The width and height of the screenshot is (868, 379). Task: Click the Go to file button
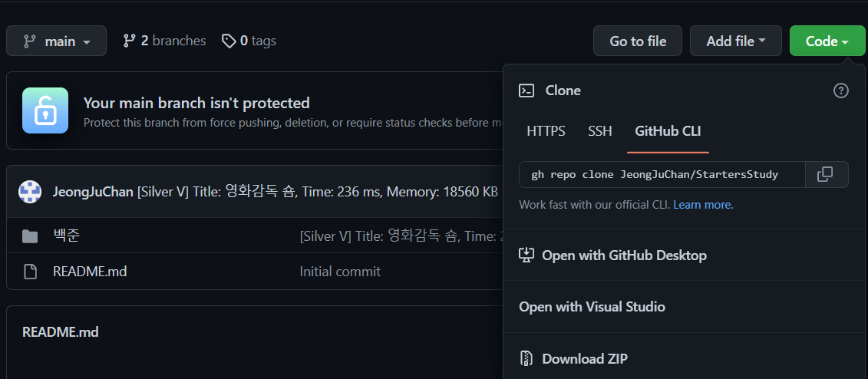[x=638, y=41]
